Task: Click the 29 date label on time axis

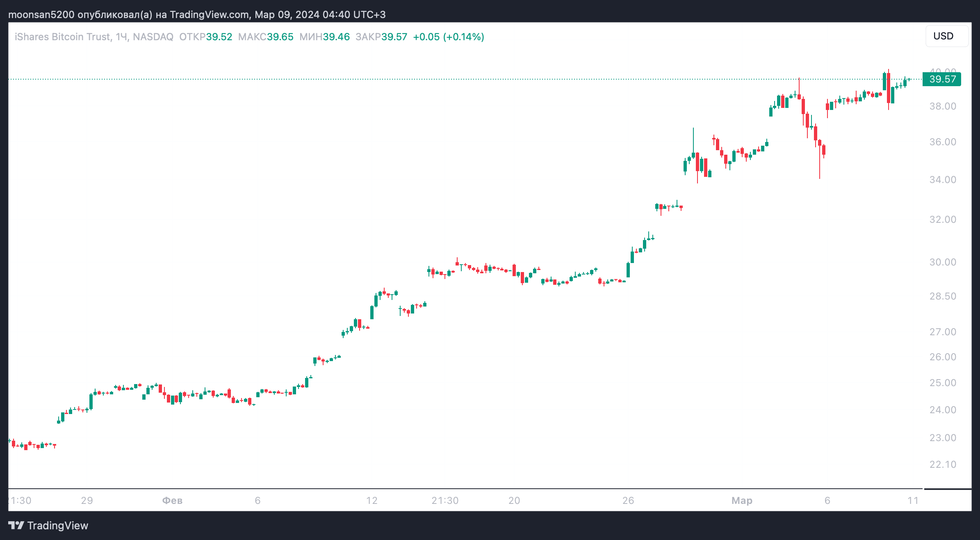Action: pyautogui.click(x=87, y=501)
